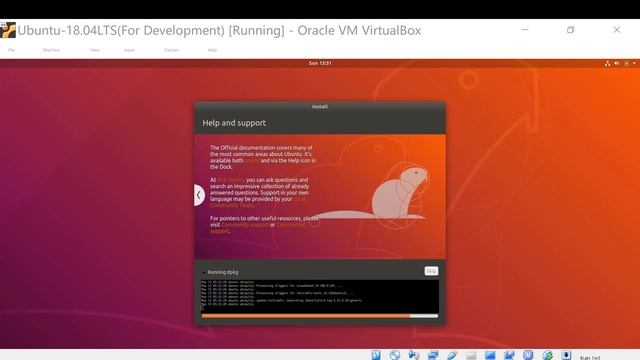Click VirtualBox CPU virtualization status icon
The height and width of the screenshot is (360, 640).
[528, 355]
